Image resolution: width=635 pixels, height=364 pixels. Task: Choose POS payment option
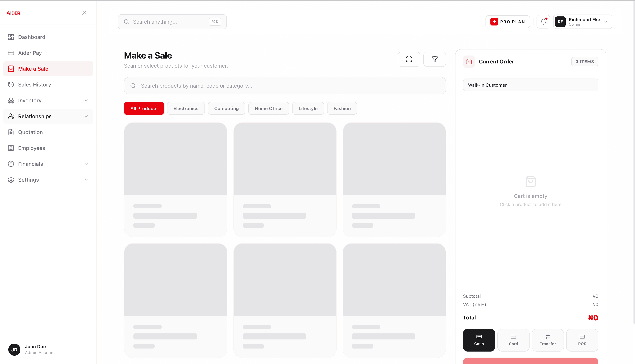click(582, 340)
